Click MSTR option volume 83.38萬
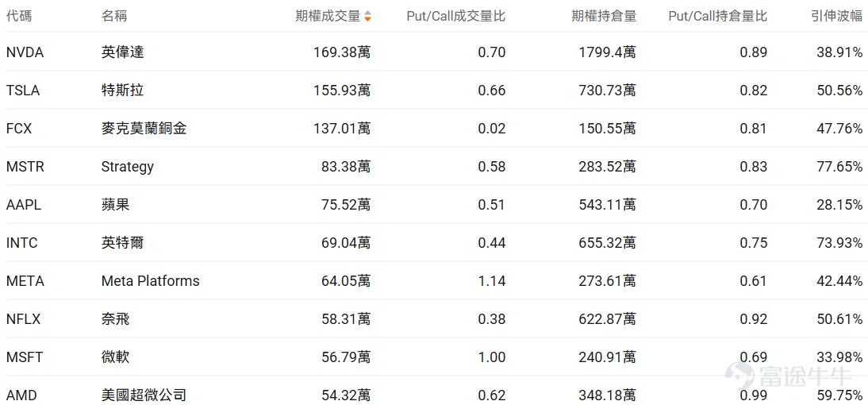 [346, 167]
